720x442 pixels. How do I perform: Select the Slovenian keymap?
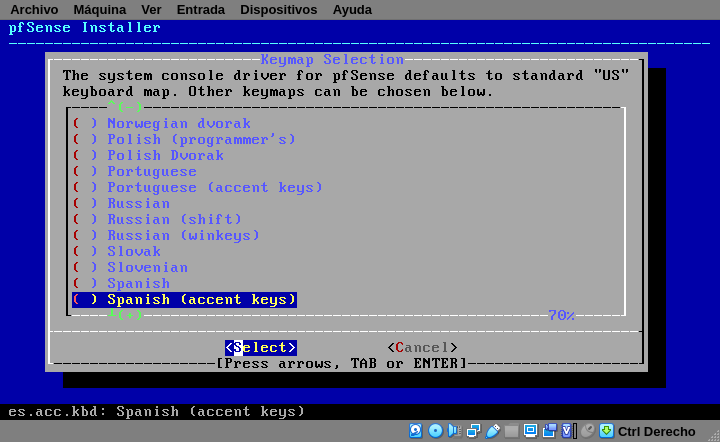click(x=130, y=268)
